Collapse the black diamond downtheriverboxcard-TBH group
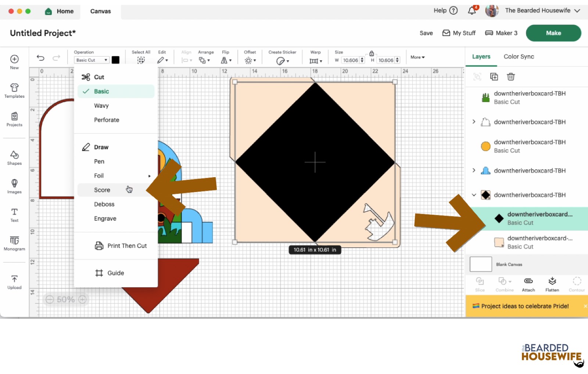Image resolution: width=588 pixels, height=374 pixels. (474, 195)
